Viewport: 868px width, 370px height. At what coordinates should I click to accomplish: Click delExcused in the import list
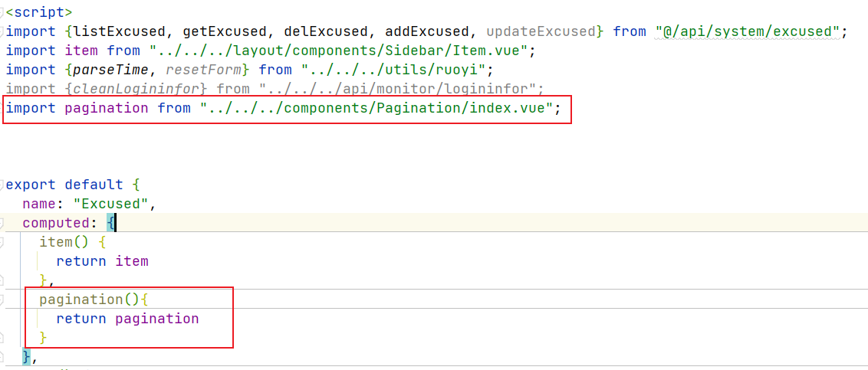tap(325, 31)
